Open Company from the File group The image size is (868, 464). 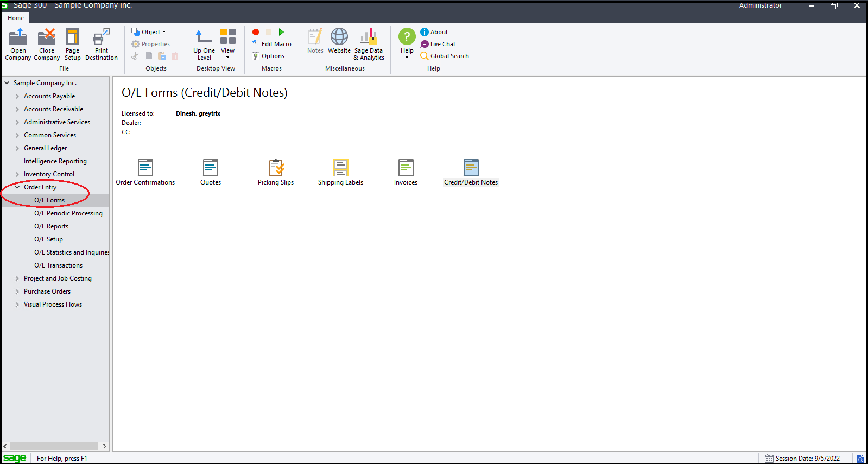18,45
